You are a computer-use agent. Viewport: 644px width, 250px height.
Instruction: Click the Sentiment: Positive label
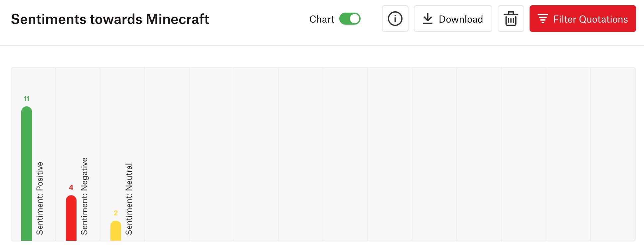click(40, 198)
